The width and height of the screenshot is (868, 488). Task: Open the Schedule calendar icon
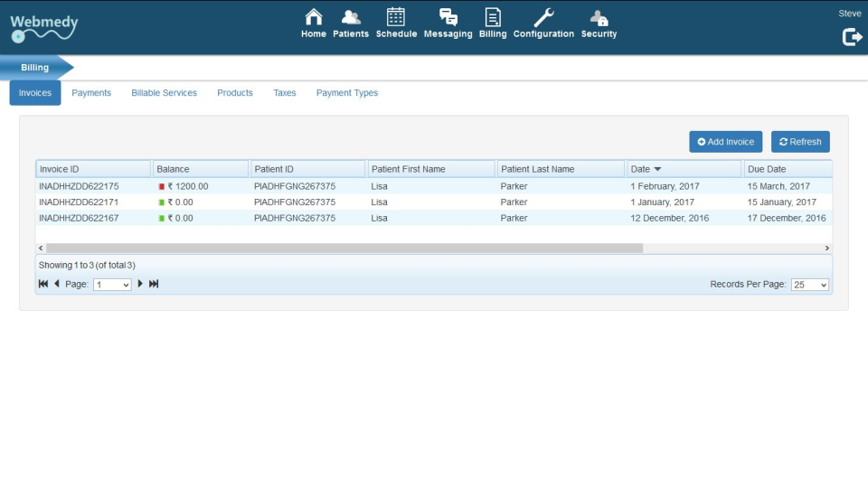pyautogui.click(x=396, y=18)
